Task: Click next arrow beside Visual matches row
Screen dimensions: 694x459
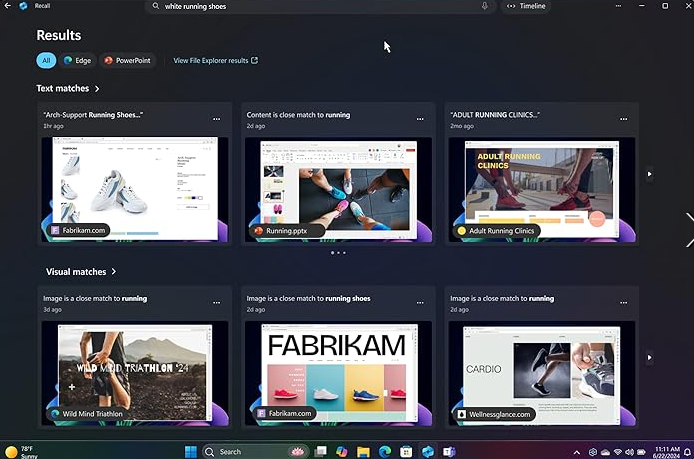Action: pos(649,357)
